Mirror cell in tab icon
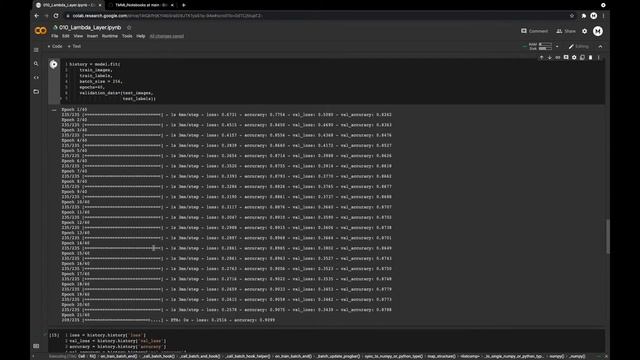 tap(582, 58)
